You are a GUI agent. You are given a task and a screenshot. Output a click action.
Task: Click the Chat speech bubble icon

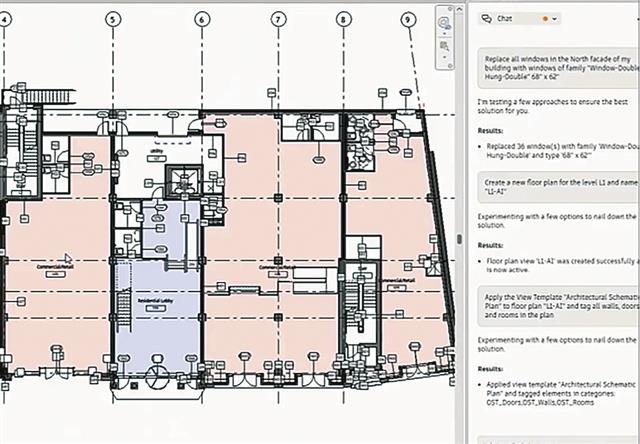[486, 18]
